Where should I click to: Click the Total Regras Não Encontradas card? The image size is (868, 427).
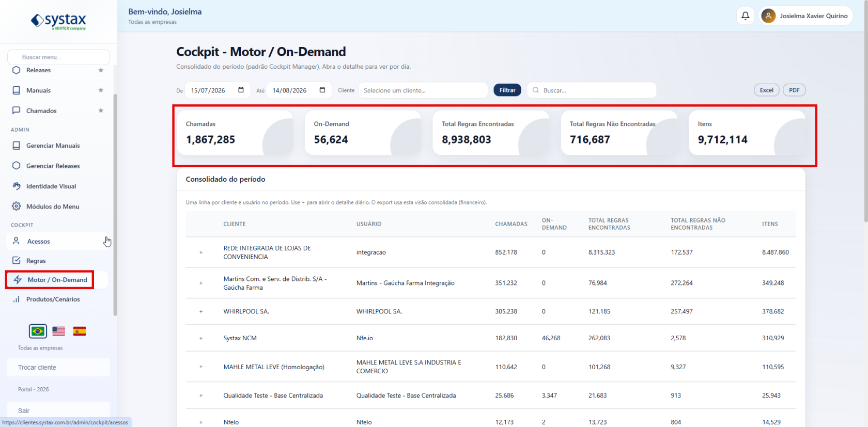pyautogui.click(x=619, y=133)
